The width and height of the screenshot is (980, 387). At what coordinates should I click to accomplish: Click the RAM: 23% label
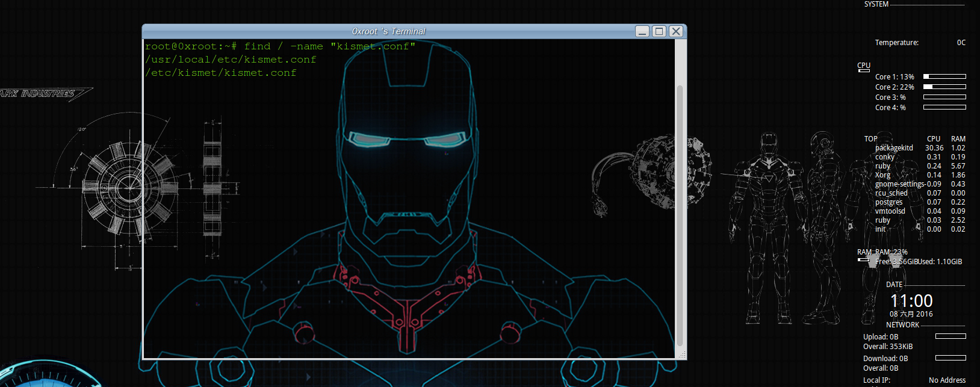pyautogui.click(x=892, y=252)
